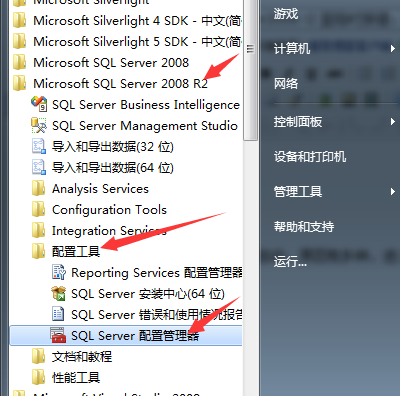400x396 pixels.
Task: Open 导入和导出数据(32 位) label
Action: pos(113,147)
